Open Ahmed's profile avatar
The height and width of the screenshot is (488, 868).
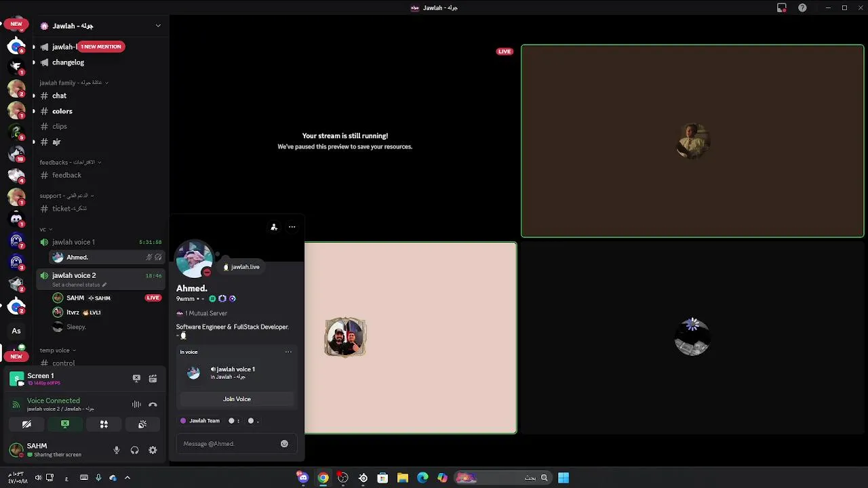coord(195,259)
